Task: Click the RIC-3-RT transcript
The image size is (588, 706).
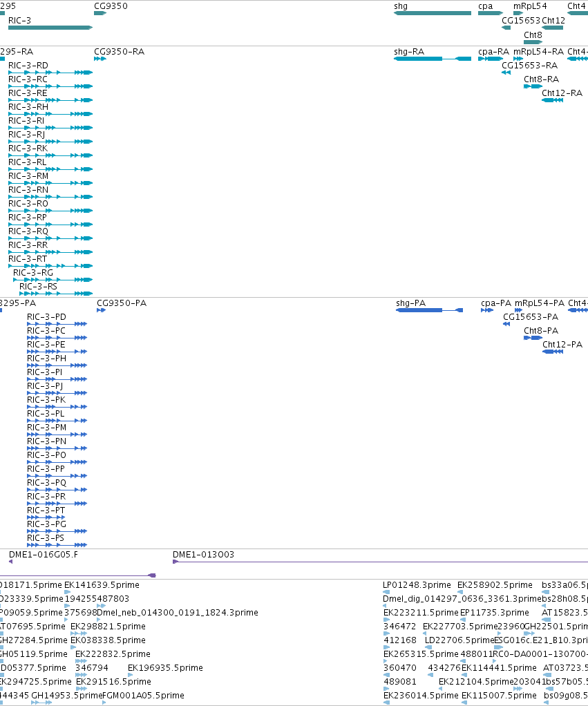Action: click(x=28, y=259)
